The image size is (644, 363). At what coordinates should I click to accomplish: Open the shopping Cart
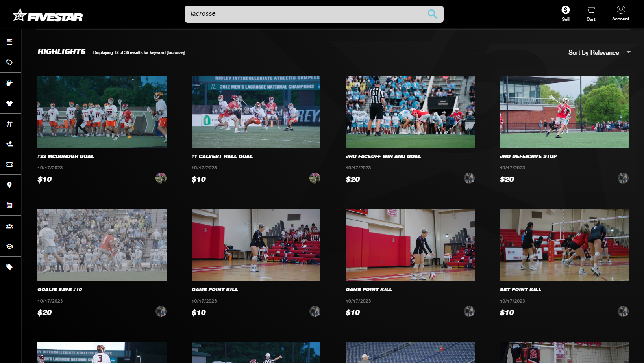tap(591, 13)
